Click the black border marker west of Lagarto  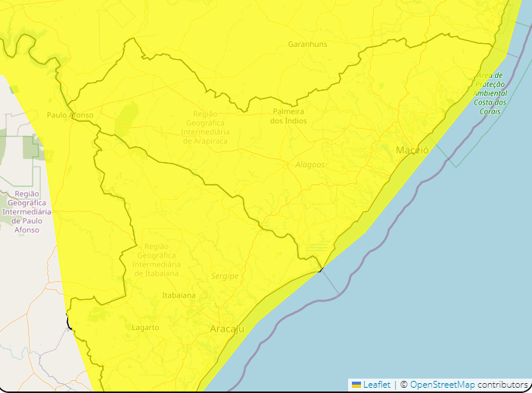point(69,323)
